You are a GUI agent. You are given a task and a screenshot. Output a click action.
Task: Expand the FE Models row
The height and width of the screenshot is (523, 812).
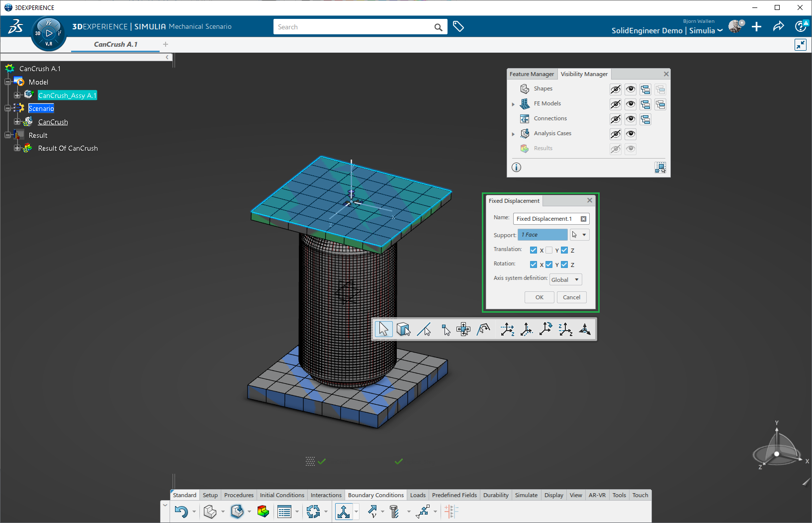pyautogui.click(x=513, y=104)
